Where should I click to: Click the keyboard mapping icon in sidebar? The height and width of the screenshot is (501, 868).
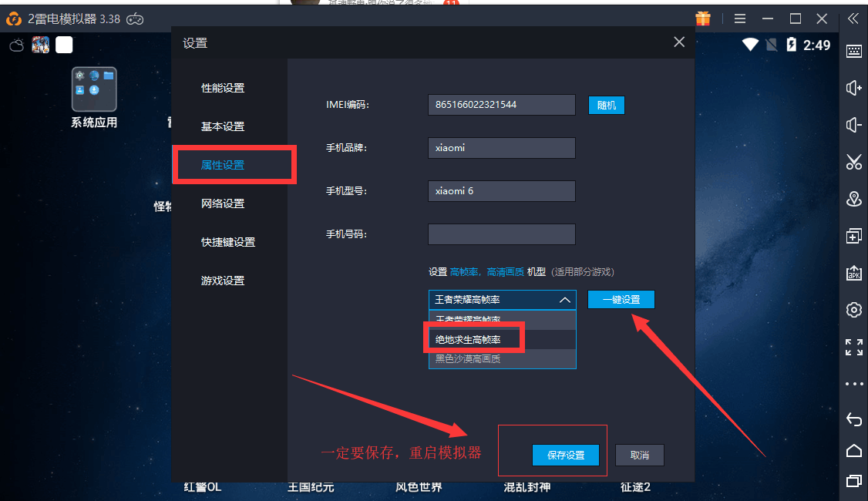(x=853, y=52)
